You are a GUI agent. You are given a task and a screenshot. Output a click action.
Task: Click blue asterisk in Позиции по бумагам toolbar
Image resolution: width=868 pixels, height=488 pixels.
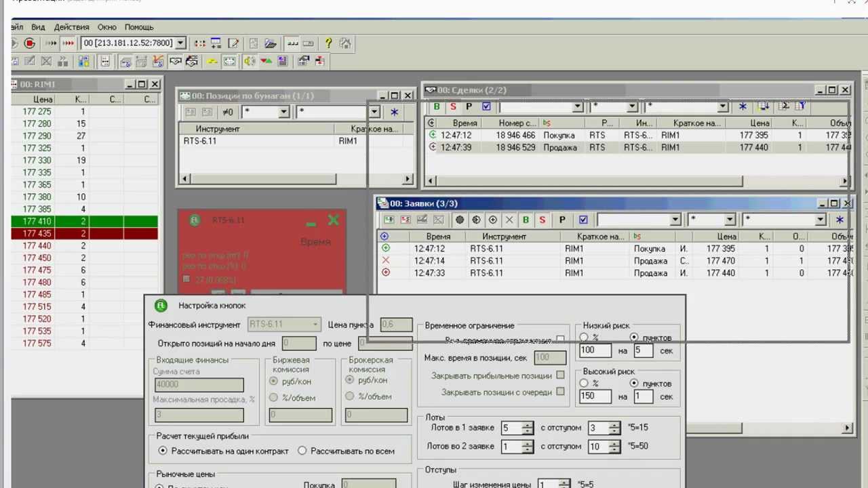tap(394, 112)
